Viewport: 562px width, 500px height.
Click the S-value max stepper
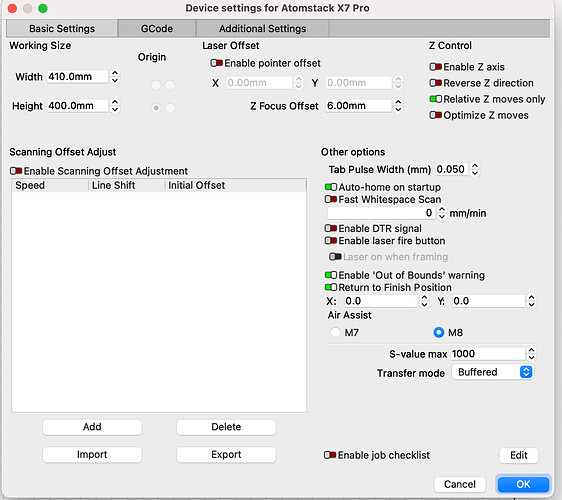click(x=532, y=354)
